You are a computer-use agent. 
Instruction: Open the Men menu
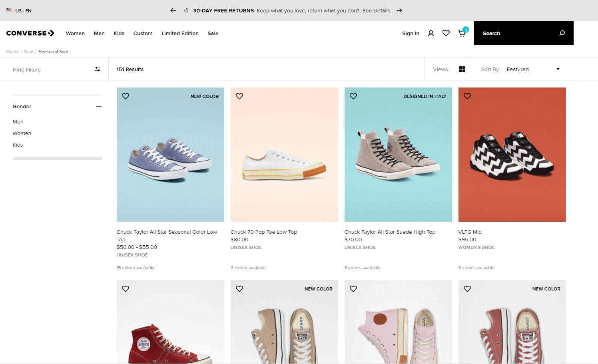click(99, 33)
